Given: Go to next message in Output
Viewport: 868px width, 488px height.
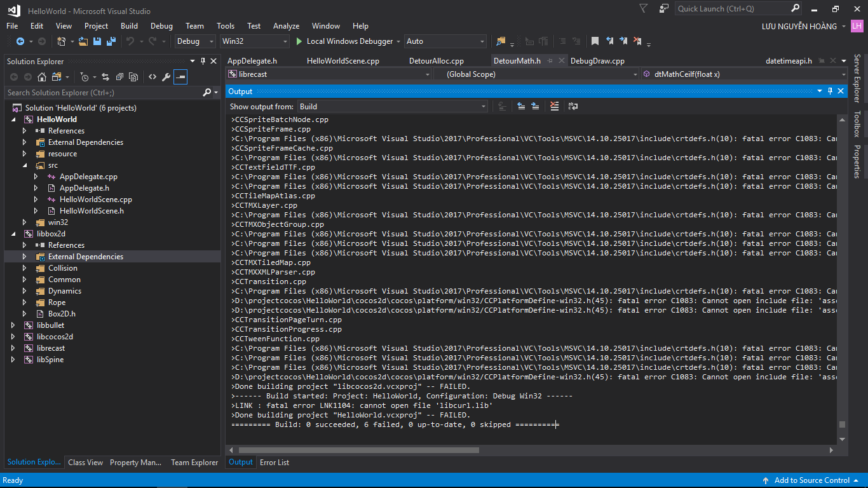Looking at the screenshot, I should 535,106.
